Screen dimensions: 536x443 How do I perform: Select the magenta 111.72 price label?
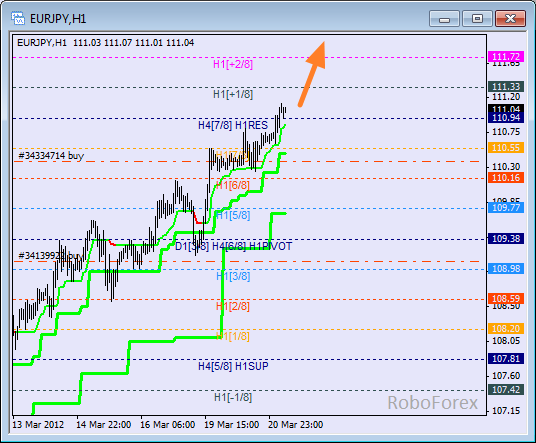point(506,56)
